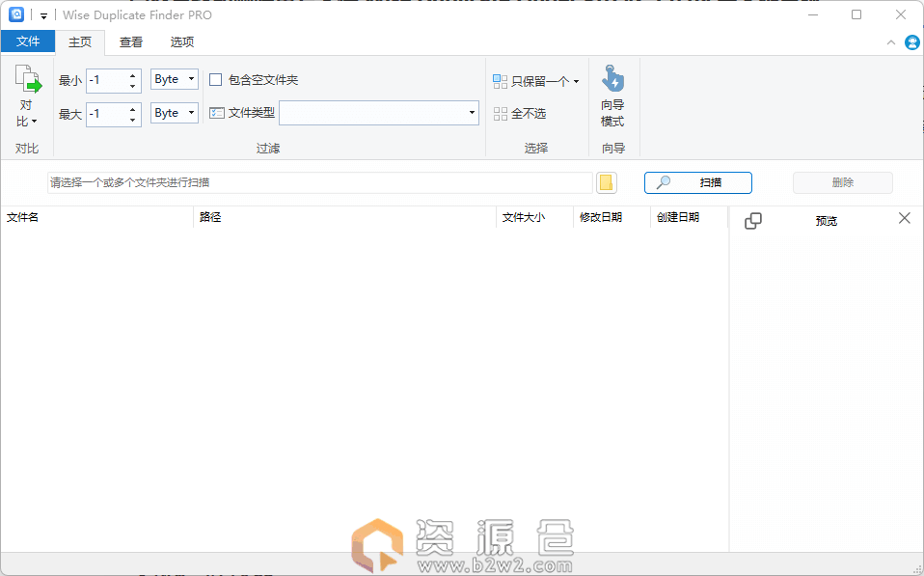Click the folder path input field
The width and height of the screenshot is (924, 576).
pyautogui.click(x=318, y=182)
